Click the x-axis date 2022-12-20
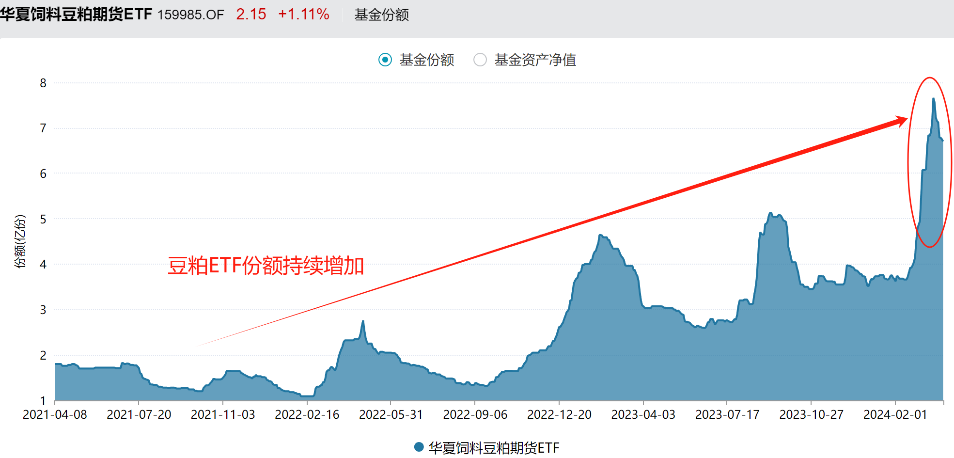This screenshot has width=954, height=458. (559, 414)
